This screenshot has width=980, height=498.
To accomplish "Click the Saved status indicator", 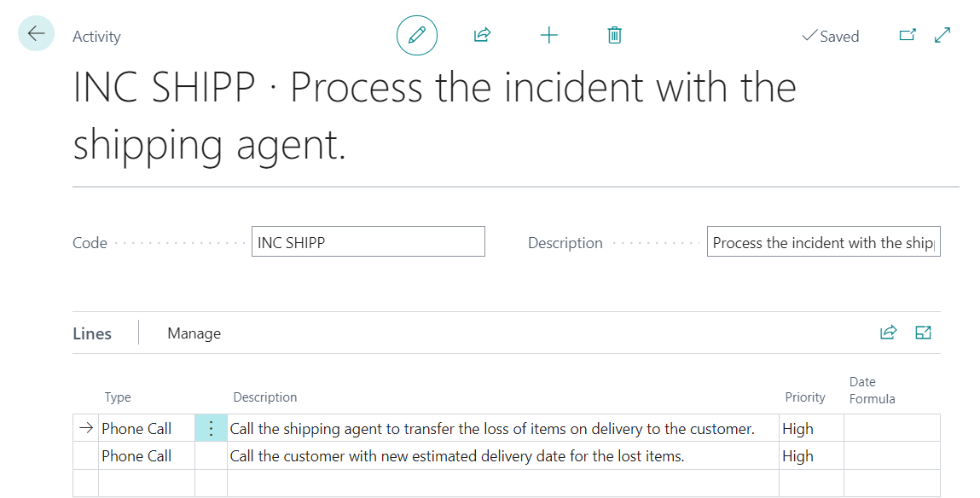I will pos(830,36).
